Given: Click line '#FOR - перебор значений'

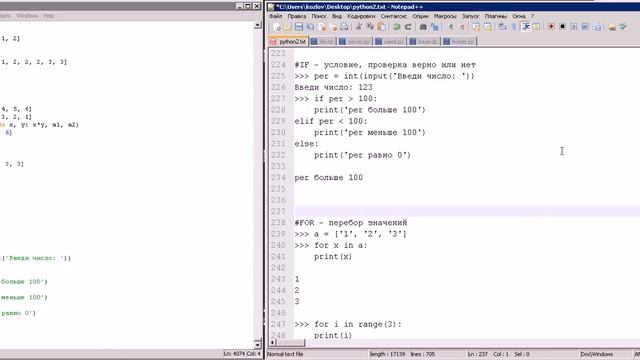Looking at the screenshot, I should point(351,223).
